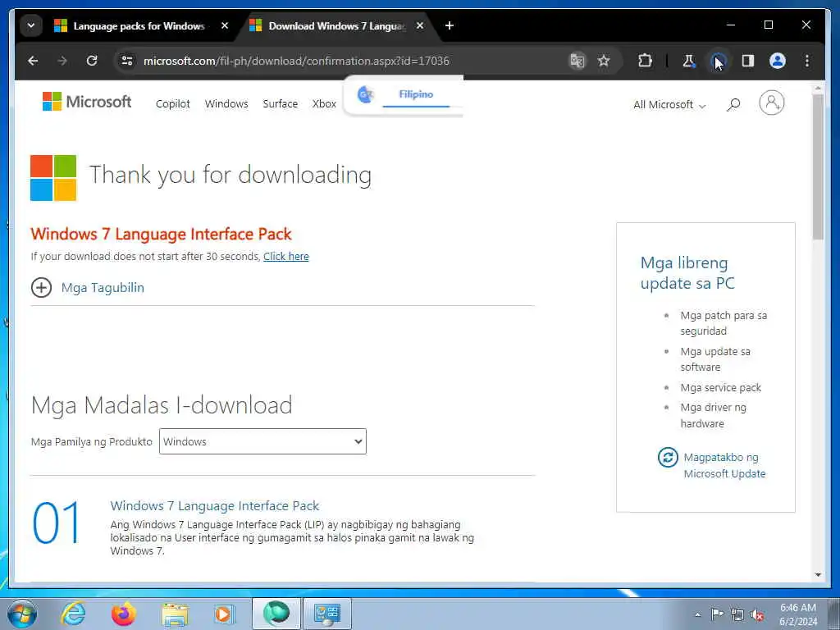Click the Google Translate icon in popup

coord(365,95)
